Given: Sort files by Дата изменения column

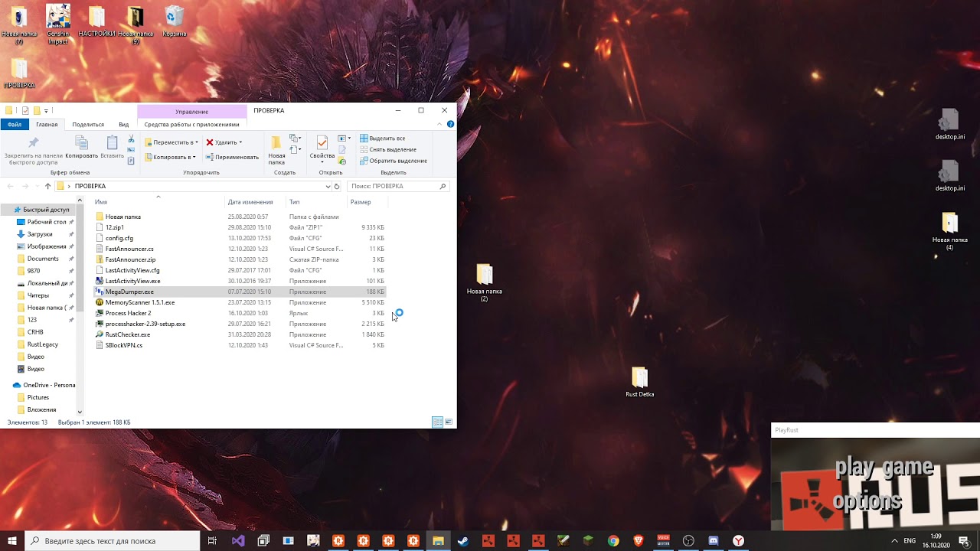Looking at the screenshot, I should tap(250, 202).
